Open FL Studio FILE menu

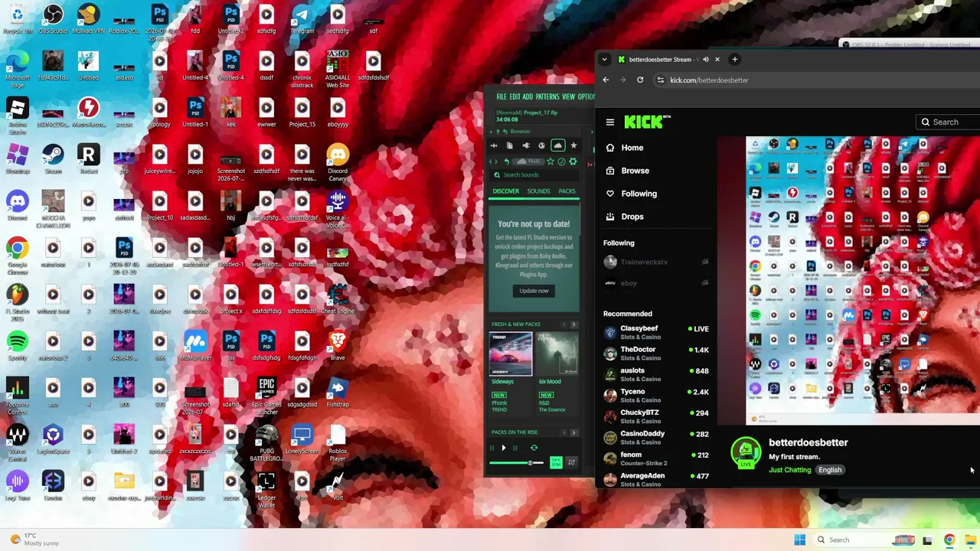[x=501, y=97]
